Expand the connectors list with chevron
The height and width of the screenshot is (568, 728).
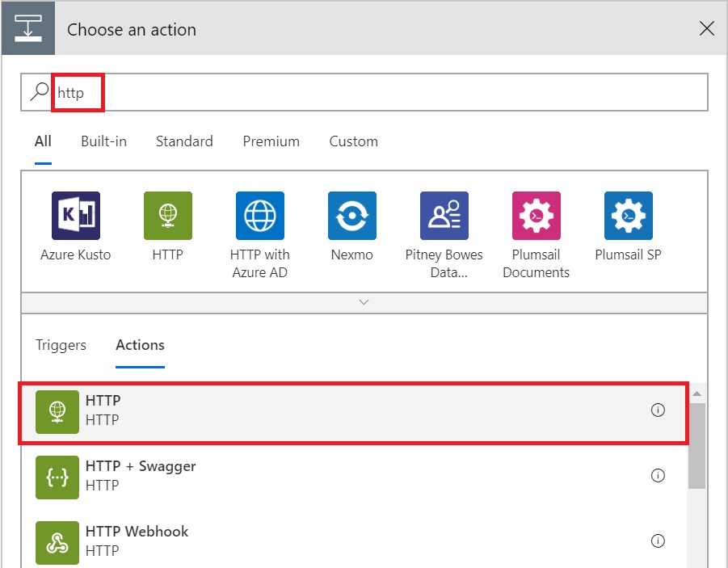364,302
